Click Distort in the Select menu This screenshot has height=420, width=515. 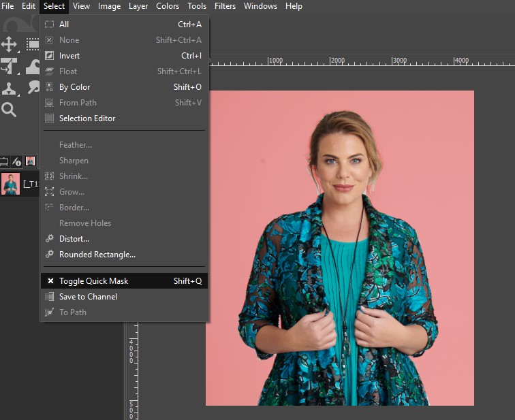(74, 239)
